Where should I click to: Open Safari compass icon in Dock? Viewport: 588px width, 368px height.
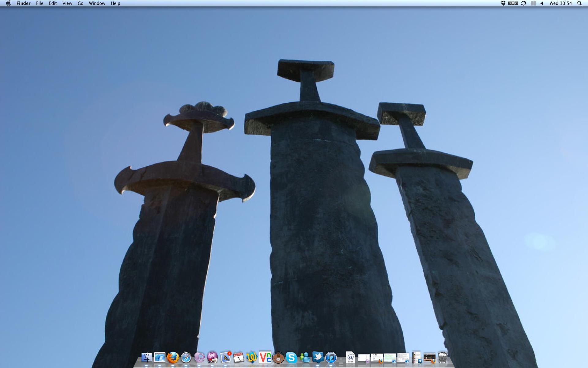186,358
